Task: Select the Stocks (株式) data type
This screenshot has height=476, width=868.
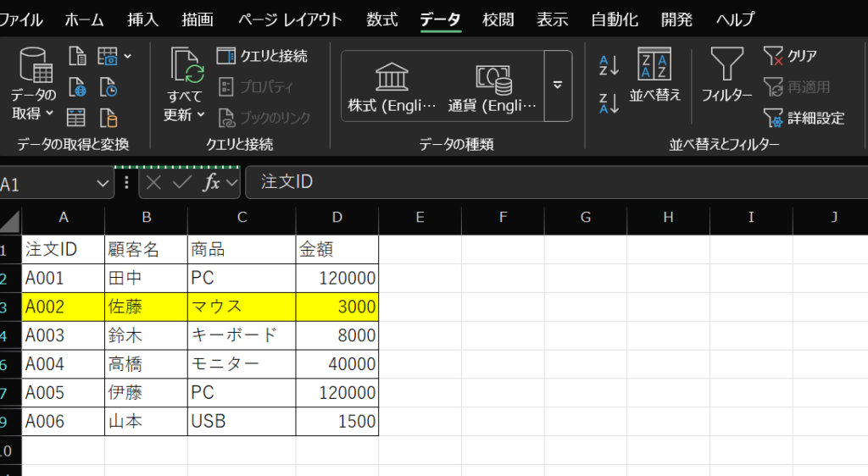Action: 392,86
